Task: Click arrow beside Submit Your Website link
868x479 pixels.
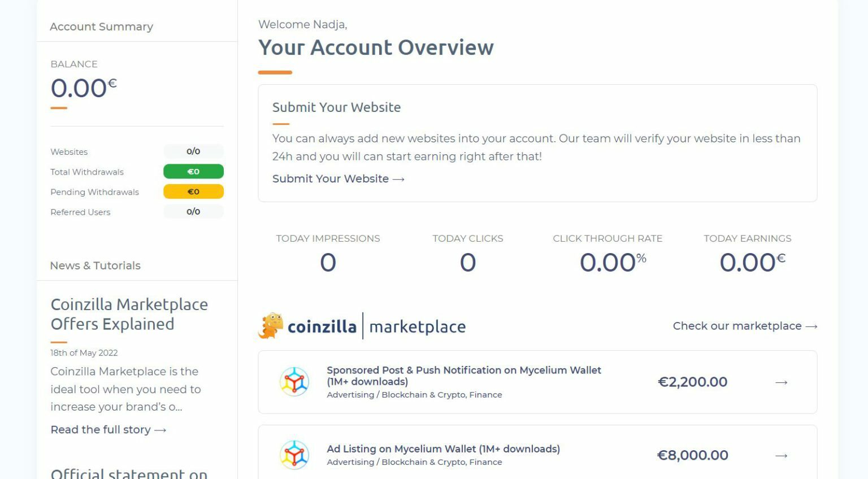Action: pos(398,179)
